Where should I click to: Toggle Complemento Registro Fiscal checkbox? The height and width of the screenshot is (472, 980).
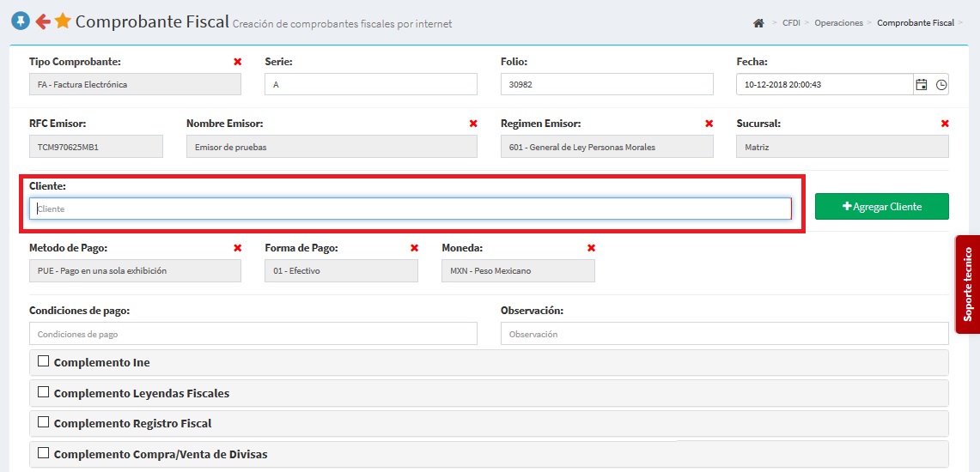click(43, 422)
